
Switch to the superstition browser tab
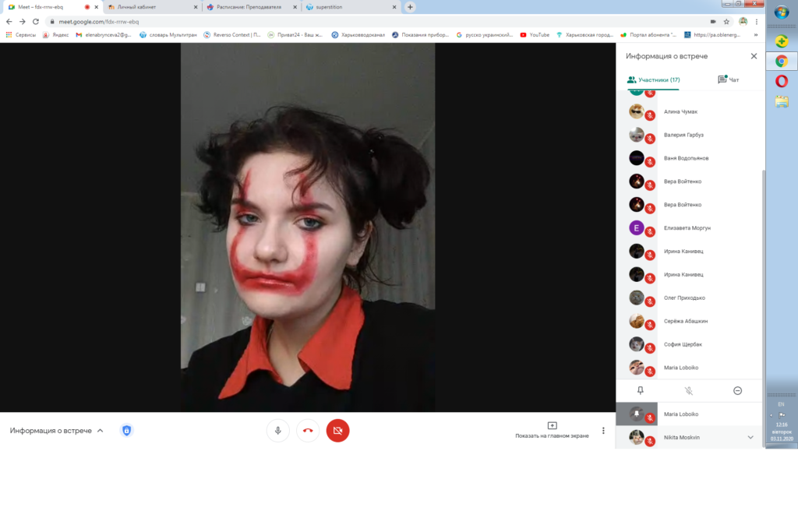[351, 7]
